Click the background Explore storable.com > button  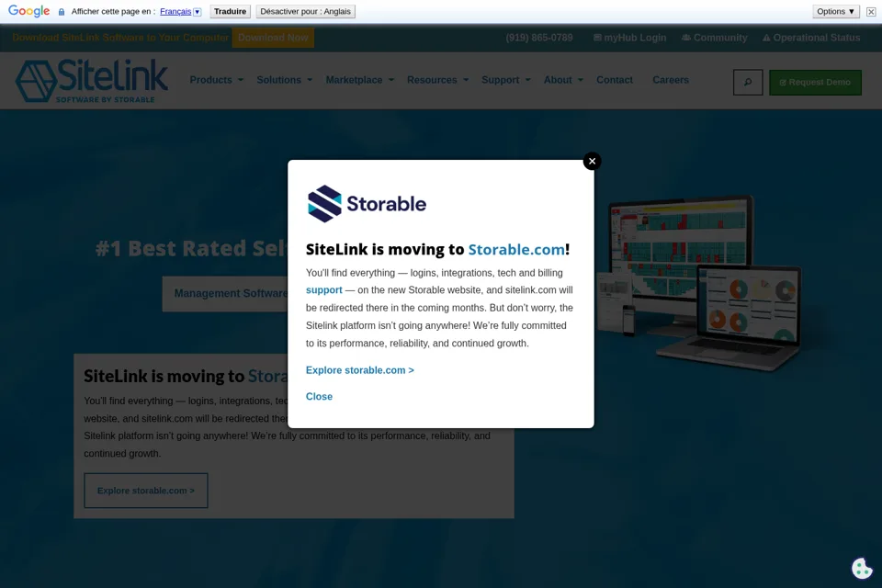[146, 491]
